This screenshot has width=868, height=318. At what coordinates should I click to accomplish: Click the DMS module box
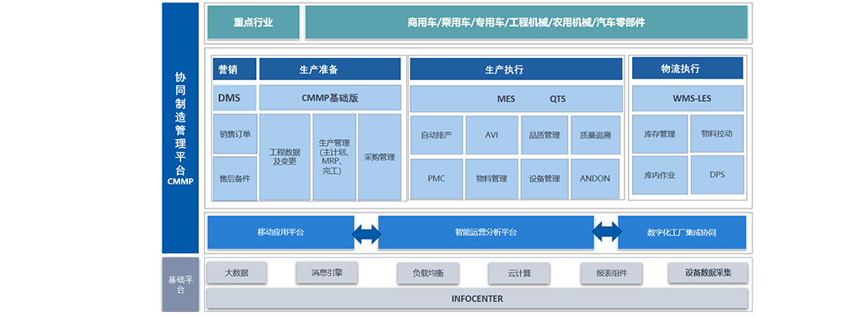(x=235, y=98)
